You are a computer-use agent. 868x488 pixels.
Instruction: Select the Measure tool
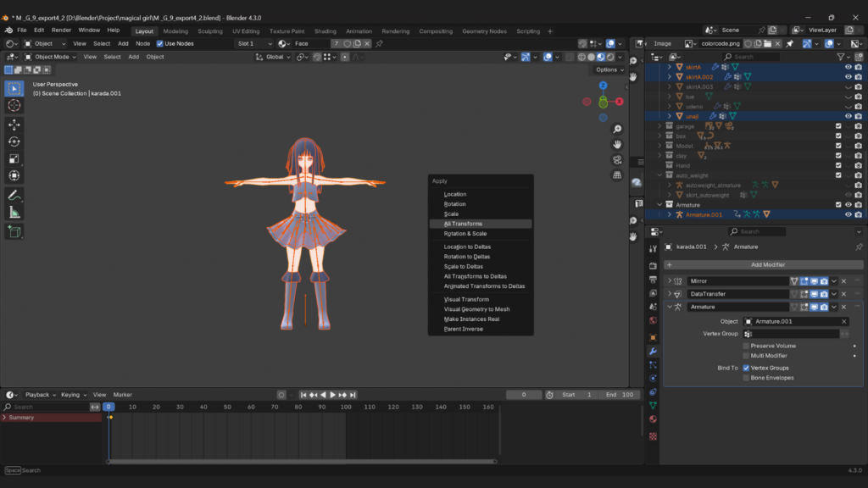[14, 212]
